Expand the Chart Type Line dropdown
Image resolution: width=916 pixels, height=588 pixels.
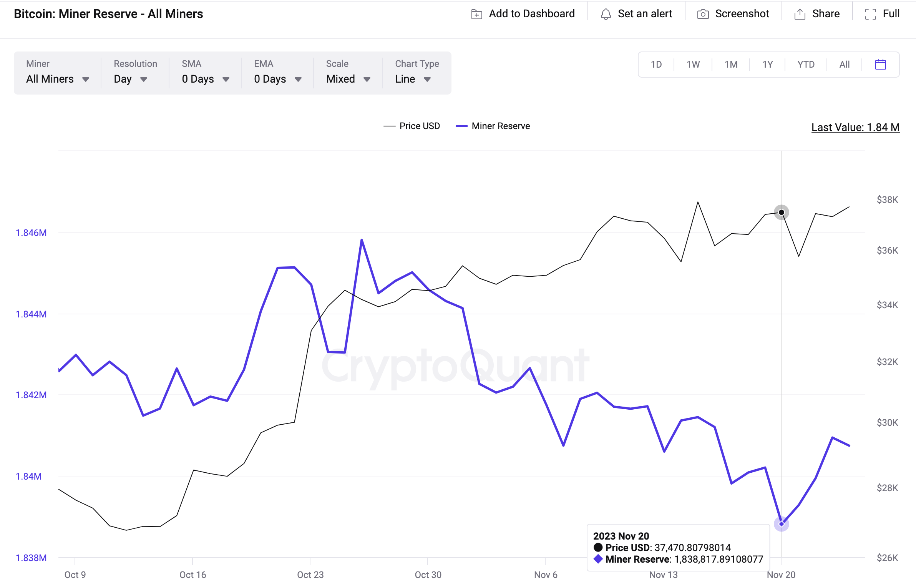413,79
